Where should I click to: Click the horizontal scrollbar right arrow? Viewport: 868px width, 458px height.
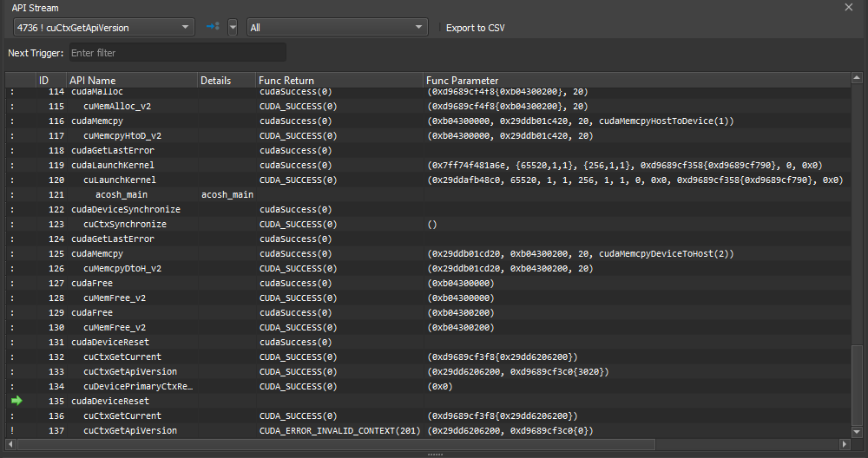coord(845,444)
